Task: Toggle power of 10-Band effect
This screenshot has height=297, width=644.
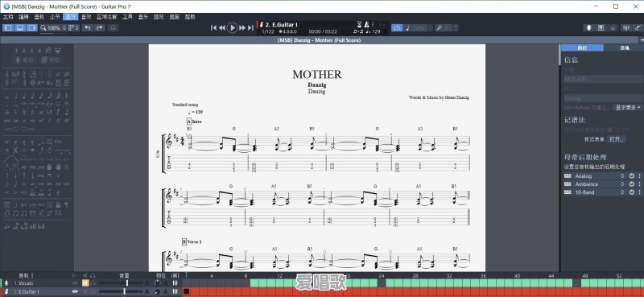Action: 632,192
